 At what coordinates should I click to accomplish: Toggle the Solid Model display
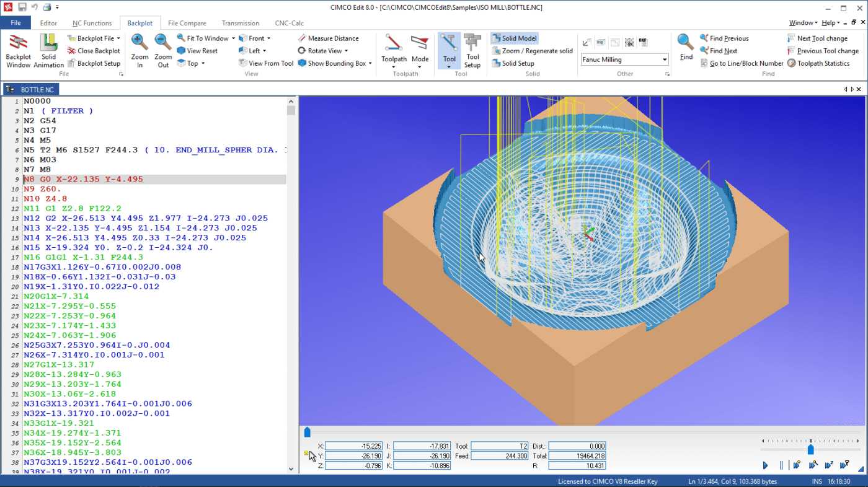514,38
